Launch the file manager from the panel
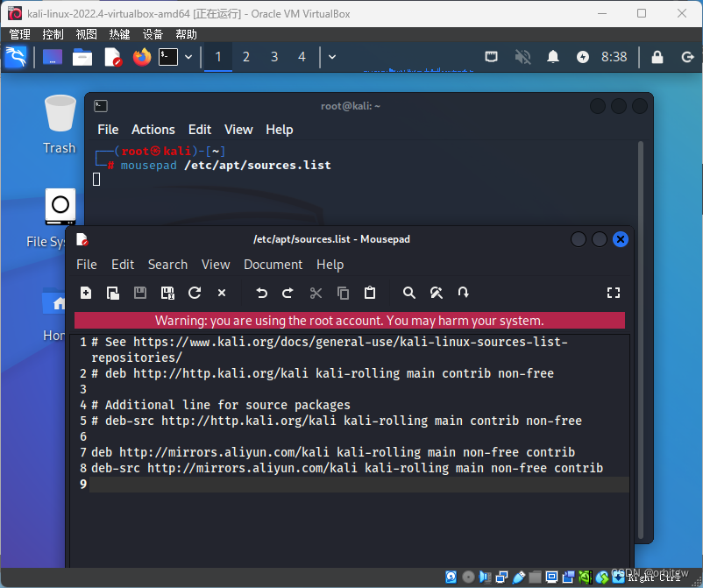This screenshot has height=588, width=703. tap(82, 57)
